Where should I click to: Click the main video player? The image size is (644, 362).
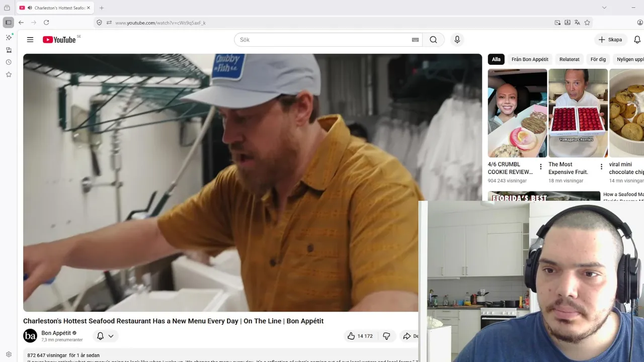(x=253, y=183)
